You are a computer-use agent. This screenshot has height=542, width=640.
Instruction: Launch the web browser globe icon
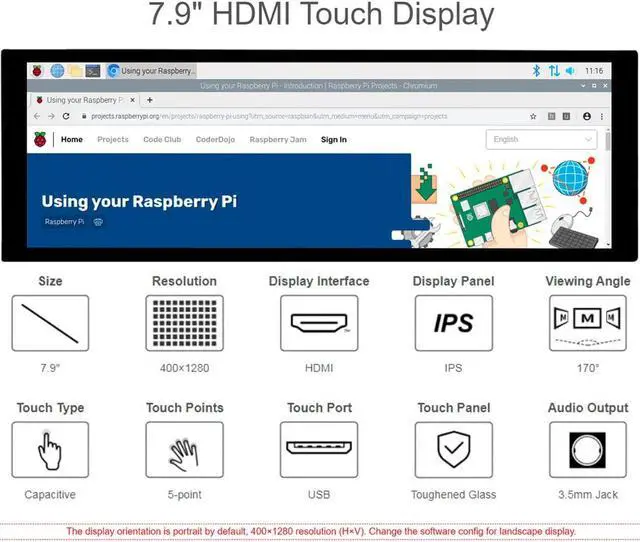(57, 71)
